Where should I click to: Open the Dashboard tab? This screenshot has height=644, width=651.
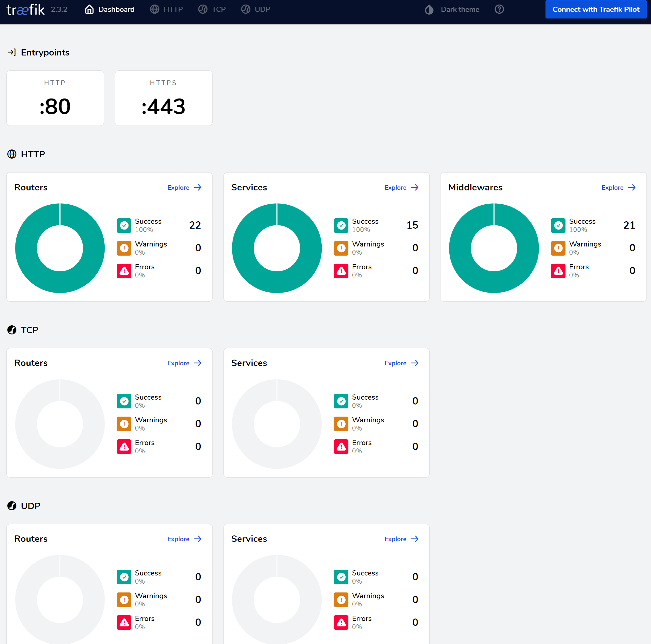point(109,9)
